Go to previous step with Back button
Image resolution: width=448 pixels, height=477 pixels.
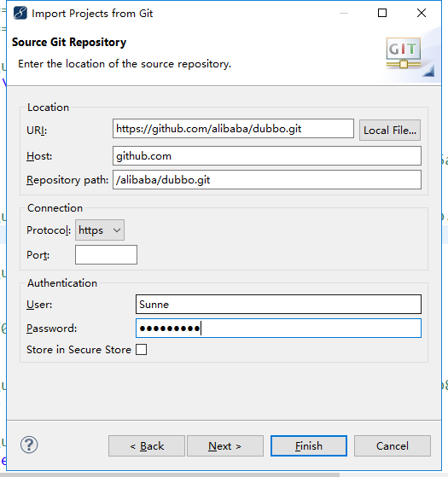pyautogui.click(x=147, y=446)
